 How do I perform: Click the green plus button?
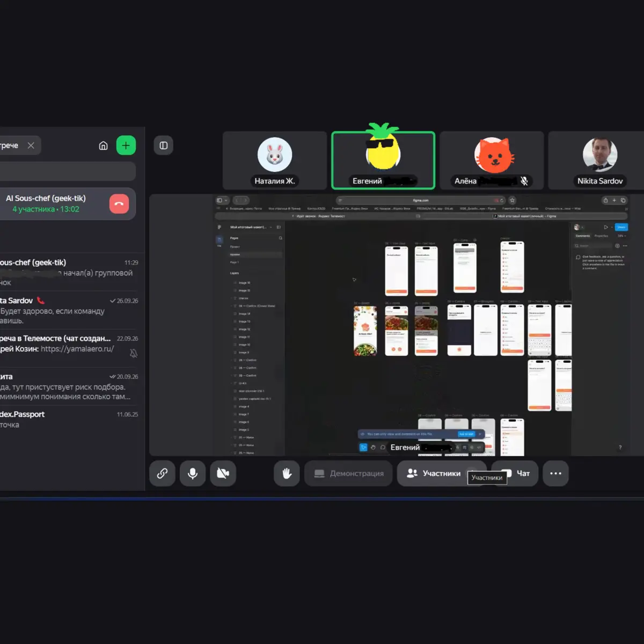pos(126,145)
